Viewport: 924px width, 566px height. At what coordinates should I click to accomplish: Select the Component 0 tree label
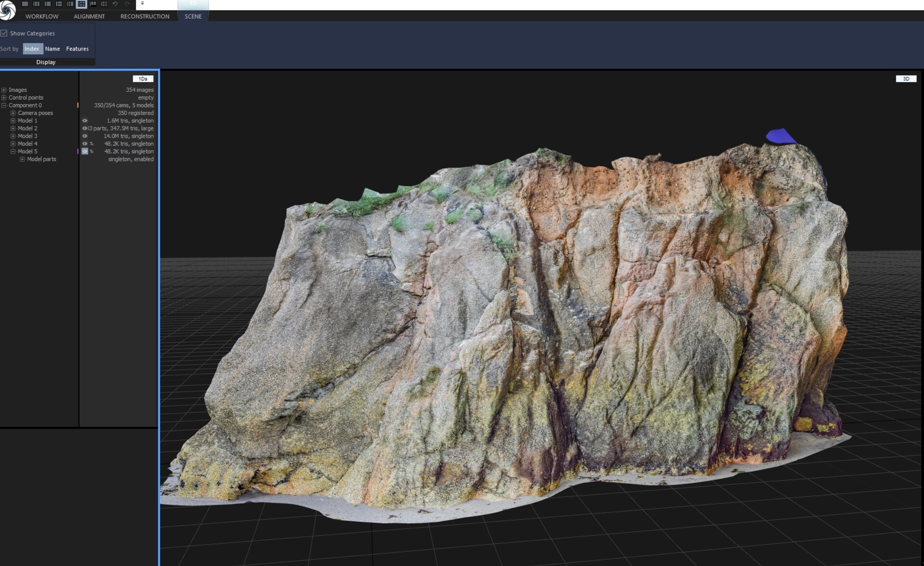pyautogui.click(x=25, y=105)
